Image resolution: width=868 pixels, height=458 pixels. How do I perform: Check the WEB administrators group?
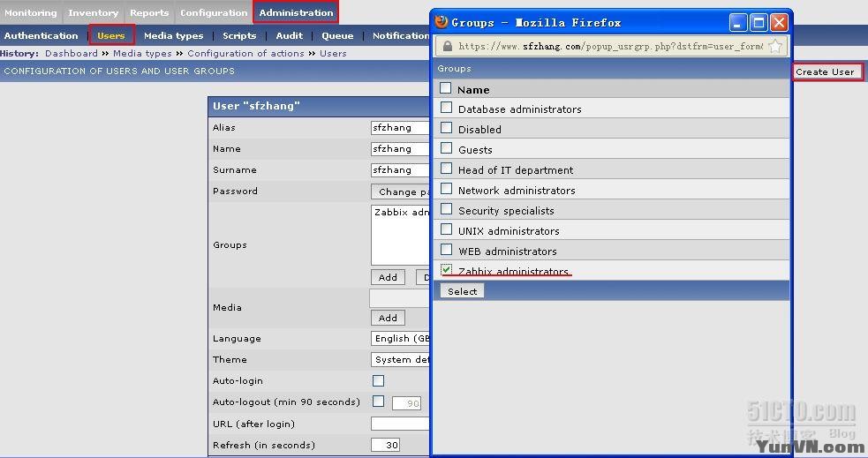point(446,250)
